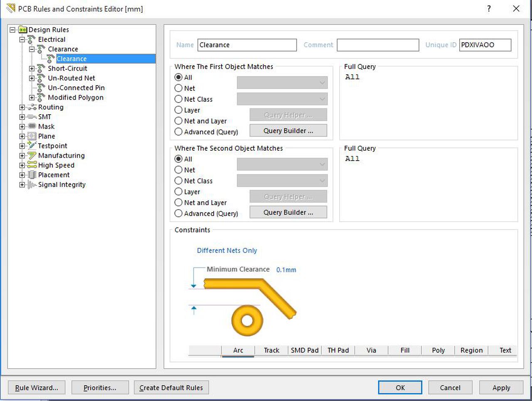Viewport: 532px width, 401px height.
Task: Select Net Class for the first object
Action: (x=179, y=99)
